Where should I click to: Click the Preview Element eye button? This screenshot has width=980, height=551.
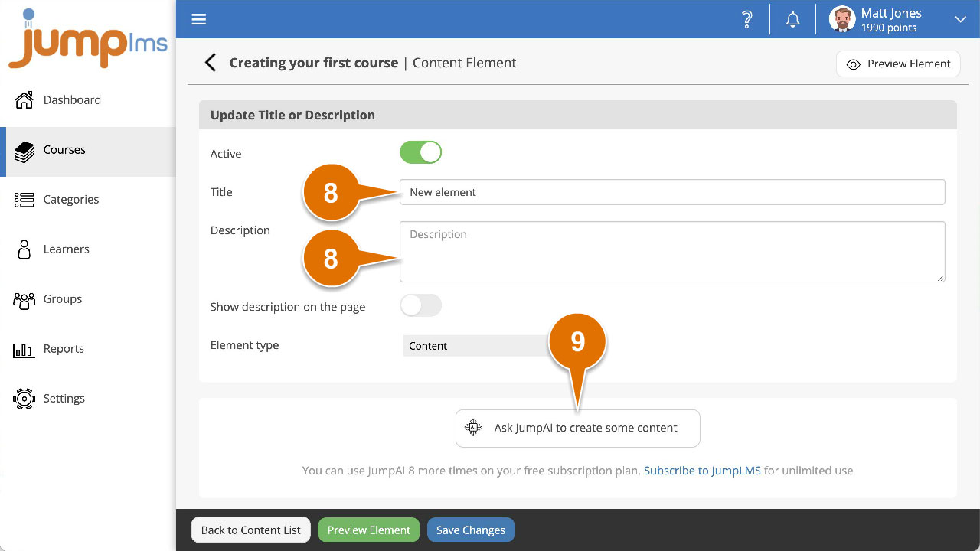pyautogui.click(x=897, y=64)
